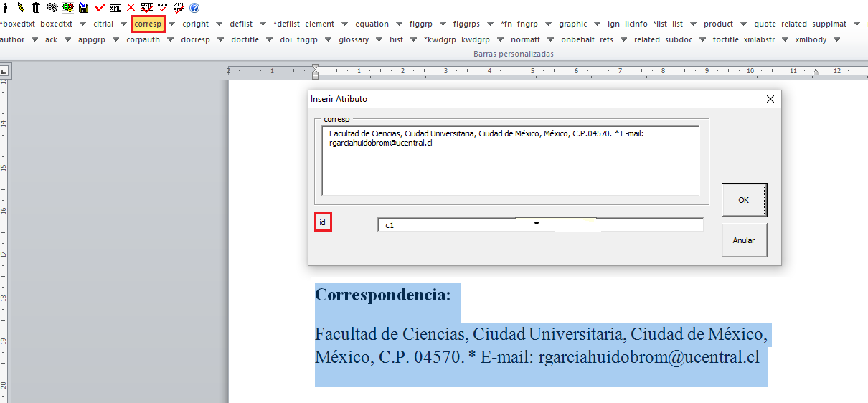Click the colored gears icon
The image size is (868, 403).
(x=68, y=7)
